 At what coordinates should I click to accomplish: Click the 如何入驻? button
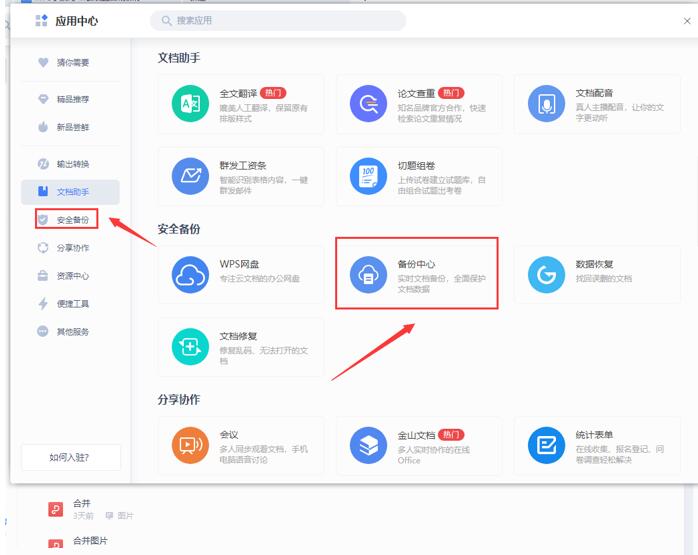tap(71, 457)
